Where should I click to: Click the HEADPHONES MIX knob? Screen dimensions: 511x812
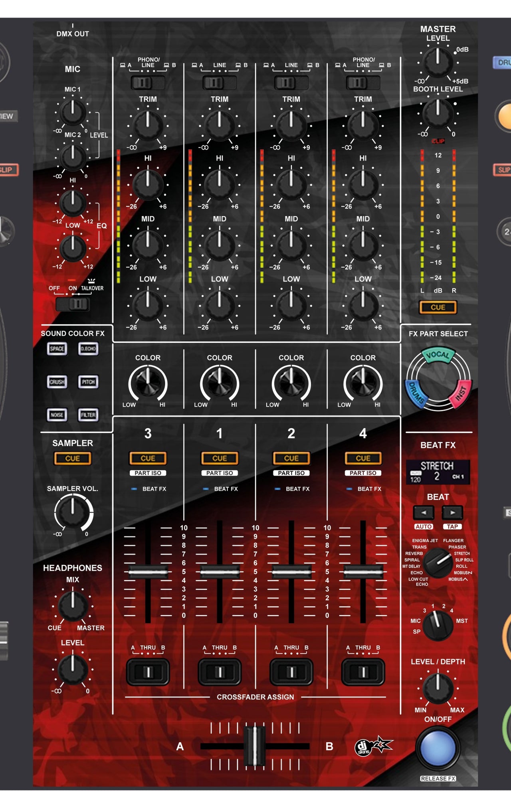point(73,606)
